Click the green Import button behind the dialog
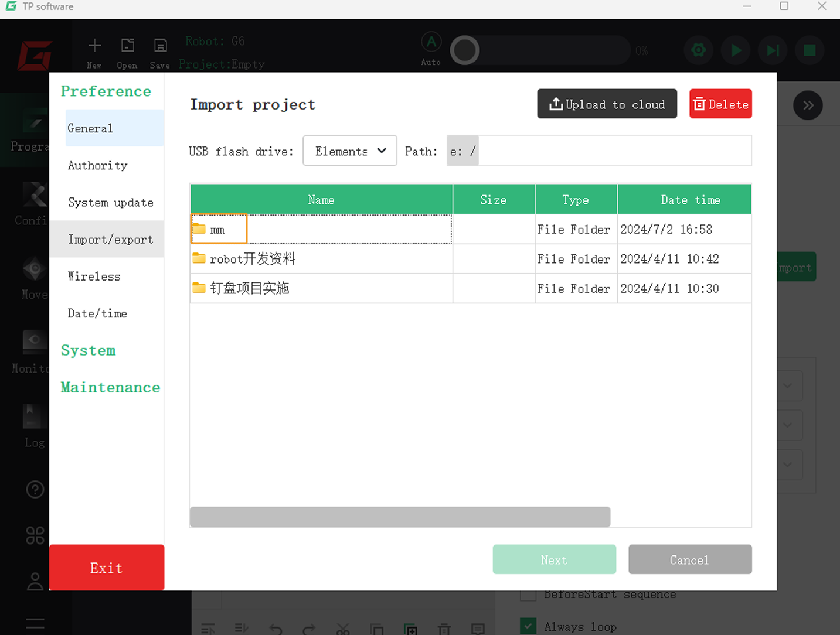 pos(797,267)
